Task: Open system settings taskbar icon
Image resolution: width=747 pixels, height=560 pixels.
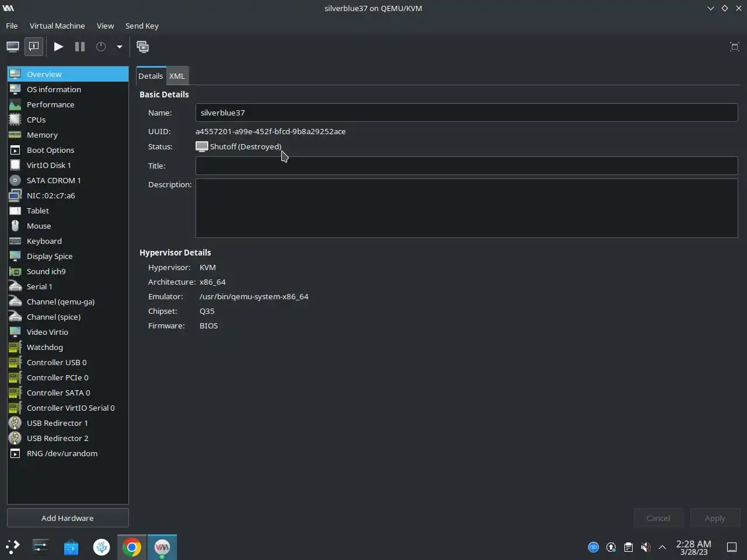Action: 41,547
